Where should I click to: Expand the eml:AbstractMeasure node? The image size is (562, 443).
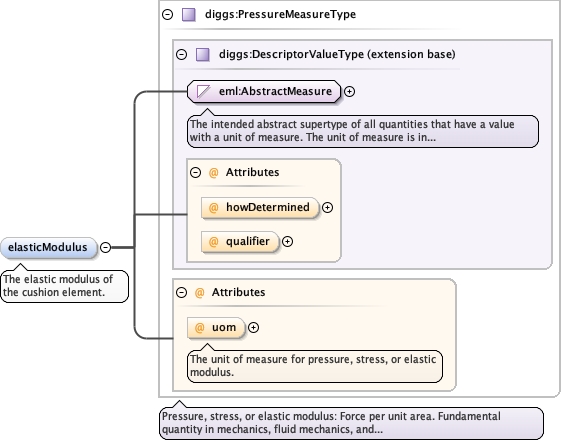tap(349, 91)
